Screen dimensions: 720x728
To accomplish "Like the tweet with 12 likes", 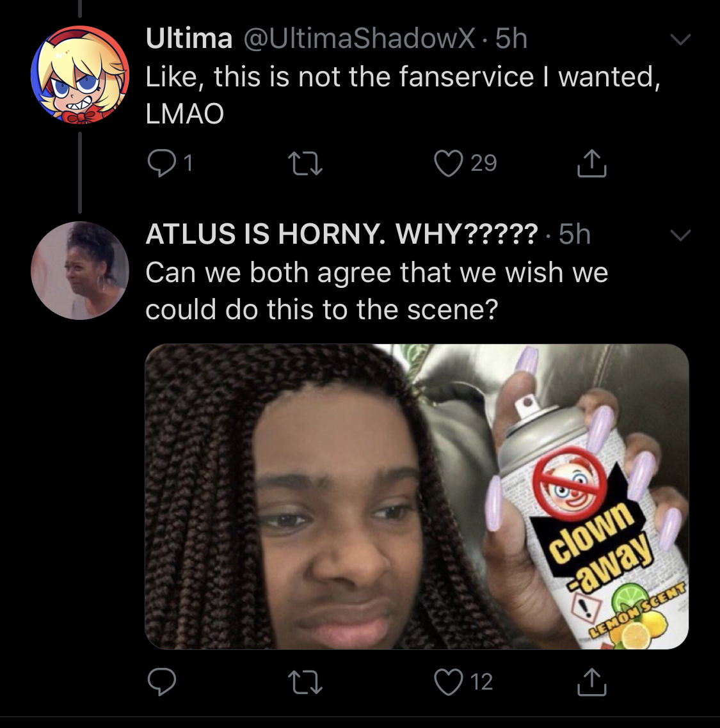I will coord(448,681).
